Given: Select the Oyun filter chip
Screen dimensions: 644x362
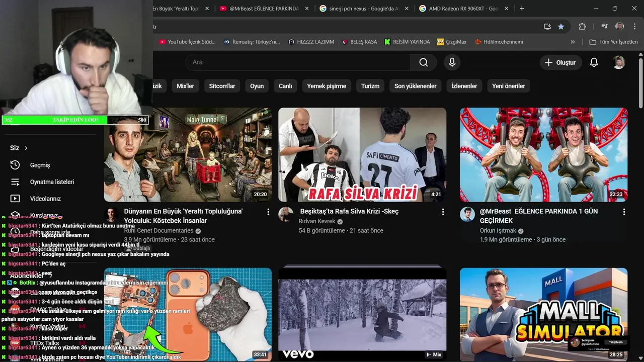Looking at the screenshot, I should pyautogui.click(x=257, y=86).
